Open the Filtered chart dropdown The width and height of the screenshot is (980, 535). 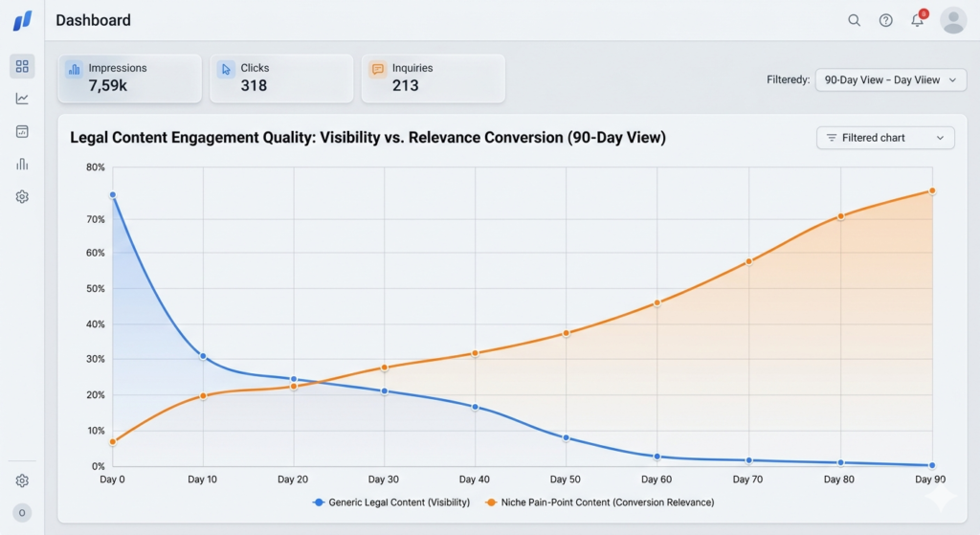pos(885,138)
